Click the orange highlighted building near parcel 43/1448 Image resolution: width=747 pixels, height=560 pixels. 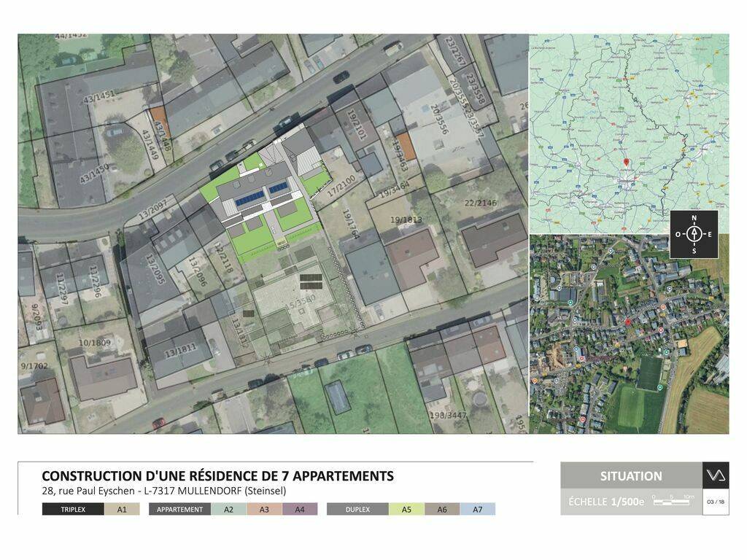tap(159, 120)
